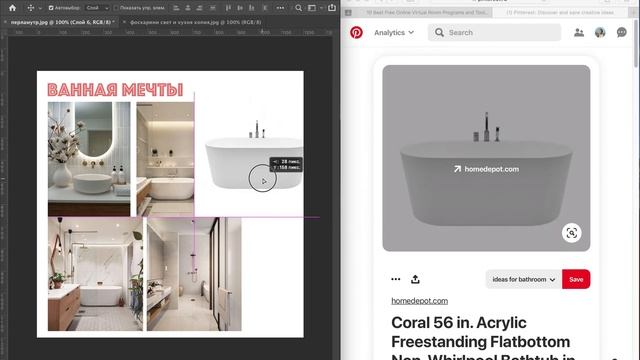Select the walk-in shower photo on canvas
The image size is (640, 360).
194,274
